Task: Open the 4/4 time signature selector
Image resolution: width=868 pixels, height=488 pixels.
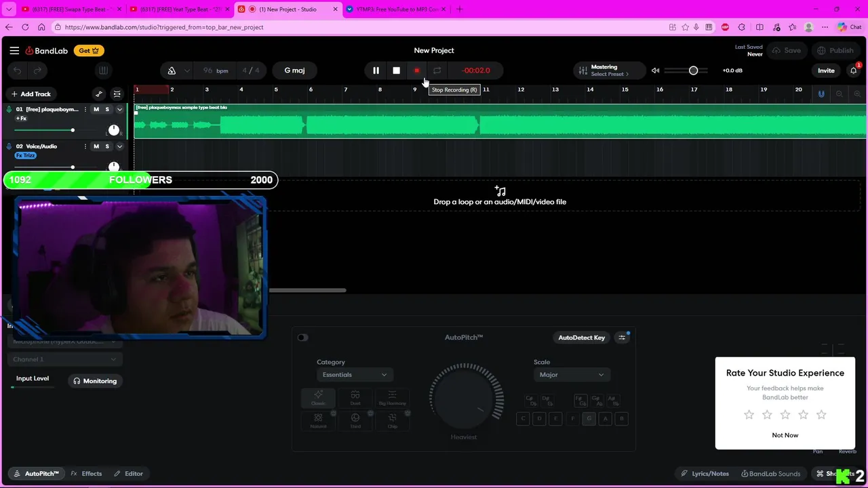Action: (251, 70)
